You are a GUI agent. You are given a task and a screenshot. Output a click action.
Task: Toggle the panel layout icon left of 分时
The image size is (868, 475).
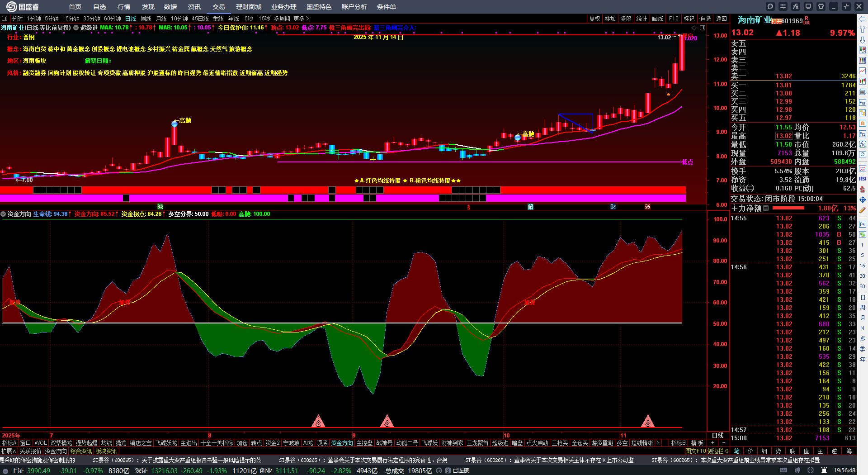tap(5, 19)
